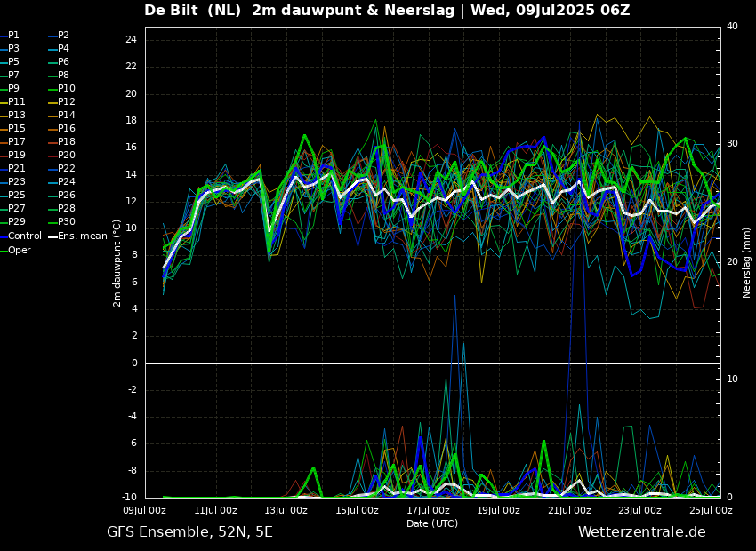
Task: Click the 11Jul 00z date label
Action: click(x=215, y=510)
